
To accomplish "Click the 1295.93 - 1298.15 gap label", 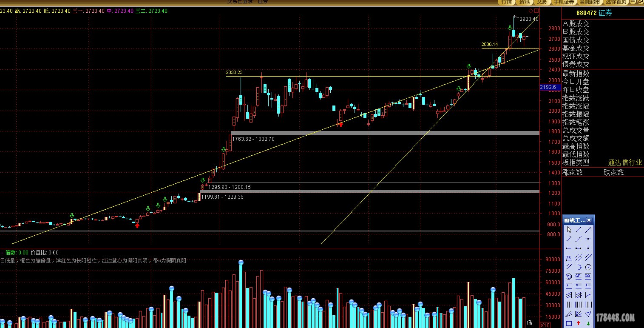I will pos(230,187).
